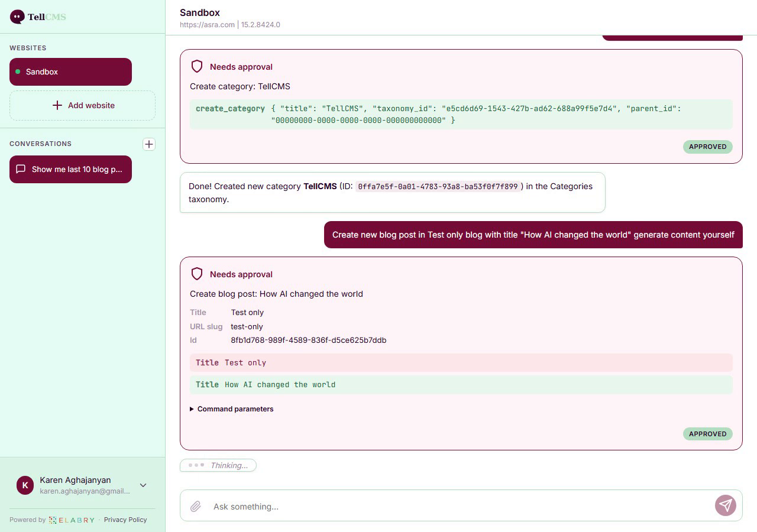This screenshot has width=757, height=532.
Task: Click the plus icon in Add website
Action: [x=57, y=105]
